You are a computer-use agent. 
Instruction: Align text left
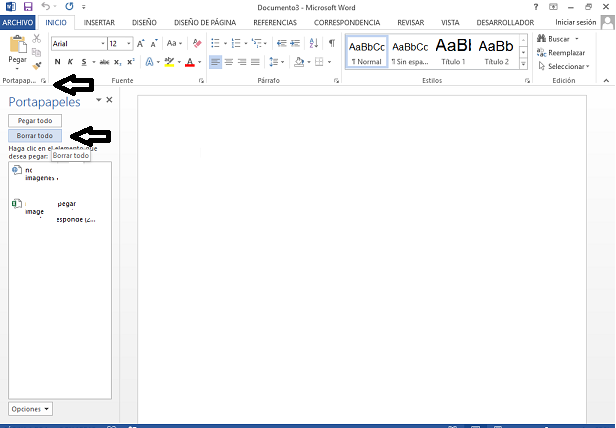tap(215, 62)
